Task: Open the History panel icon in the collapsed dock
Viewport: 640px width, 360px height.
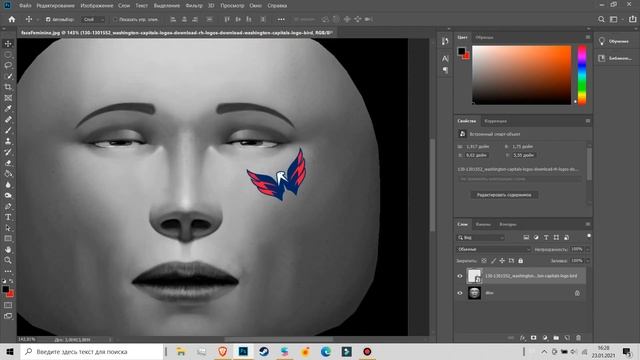Action: pos(445,41)
